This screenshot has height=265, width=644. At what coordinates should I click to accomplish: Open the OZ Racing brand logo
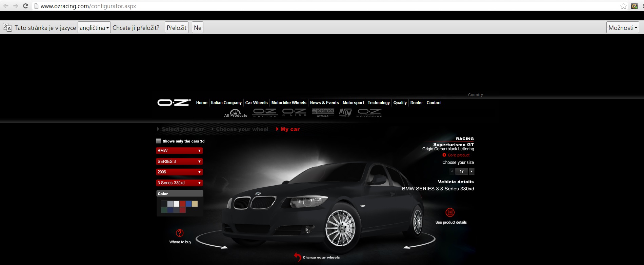265,113
